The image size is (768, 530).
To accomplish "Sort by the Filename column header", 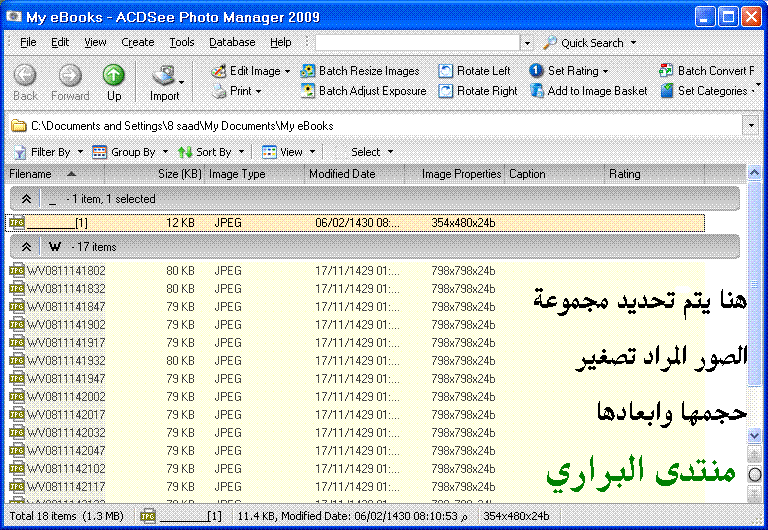I will (55, 174).
